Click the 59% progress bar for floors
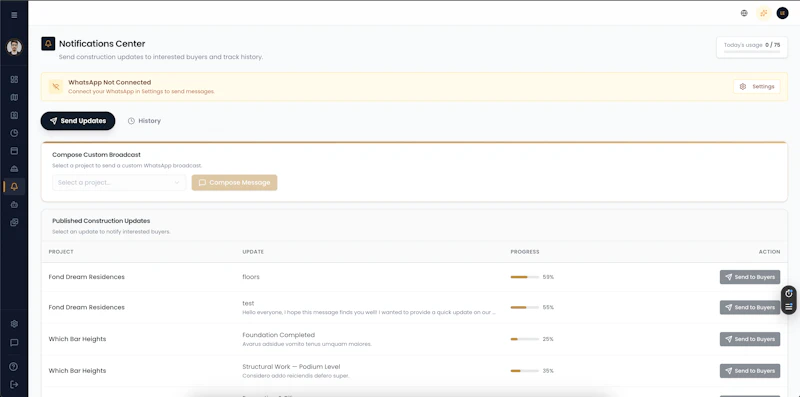Image resolution: width=800 pixels, height=397 pixels. tap(524, 277)
